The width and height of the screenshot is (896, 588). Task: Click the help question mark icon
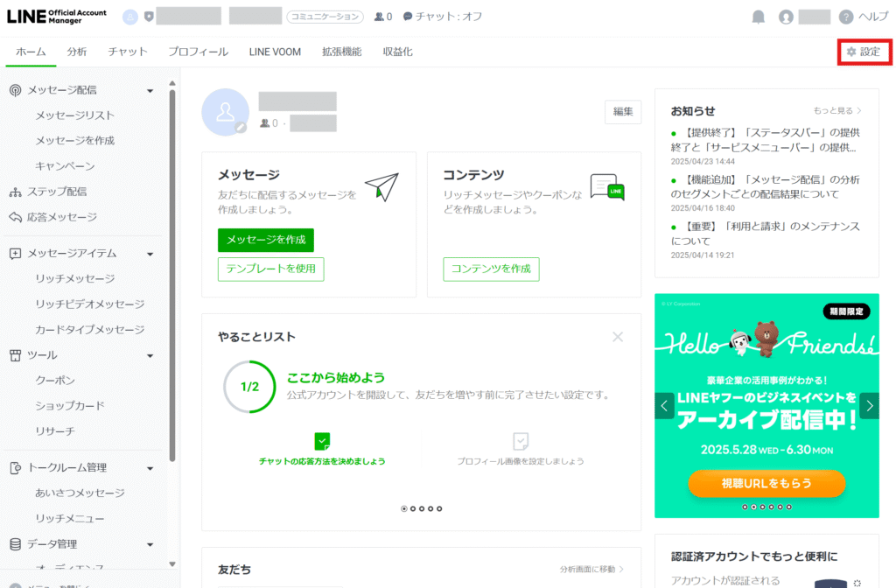846,17
